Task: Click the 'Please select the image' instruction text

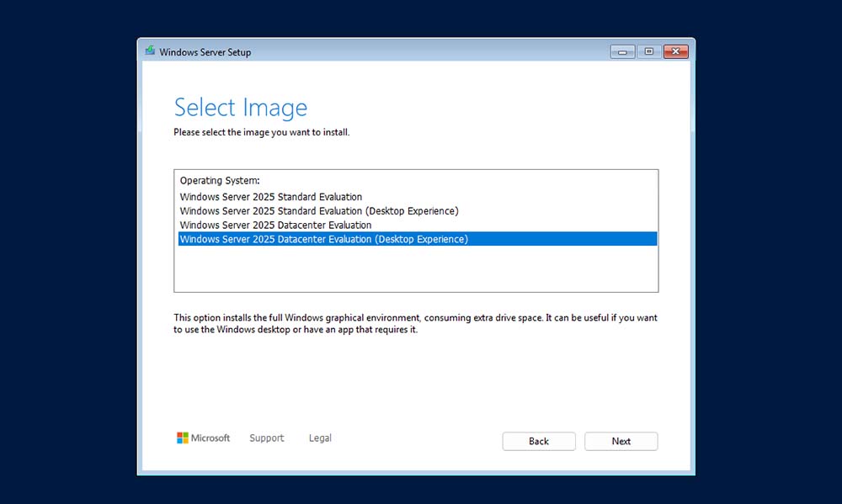Action: [x=261, y=133]
